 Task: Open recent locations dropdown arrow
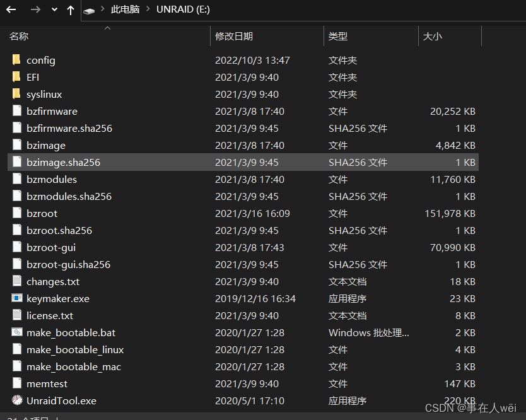pyautogui.click(x=54, y=9)
